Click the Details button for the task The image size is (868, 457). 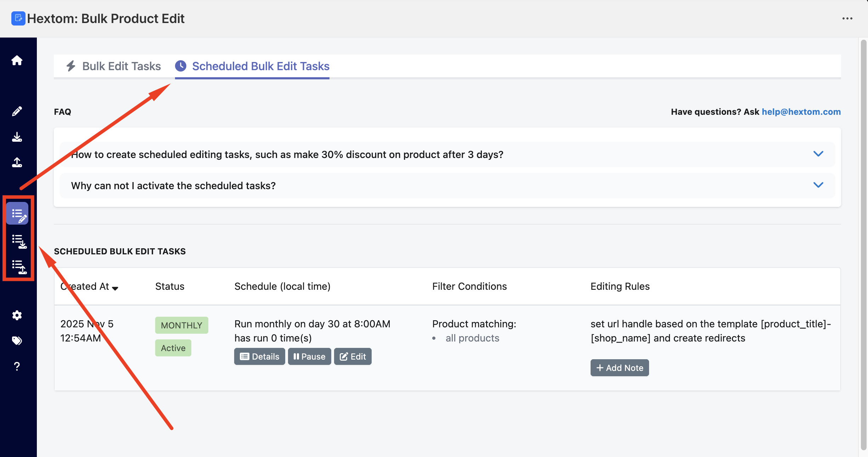click(259, 356)
